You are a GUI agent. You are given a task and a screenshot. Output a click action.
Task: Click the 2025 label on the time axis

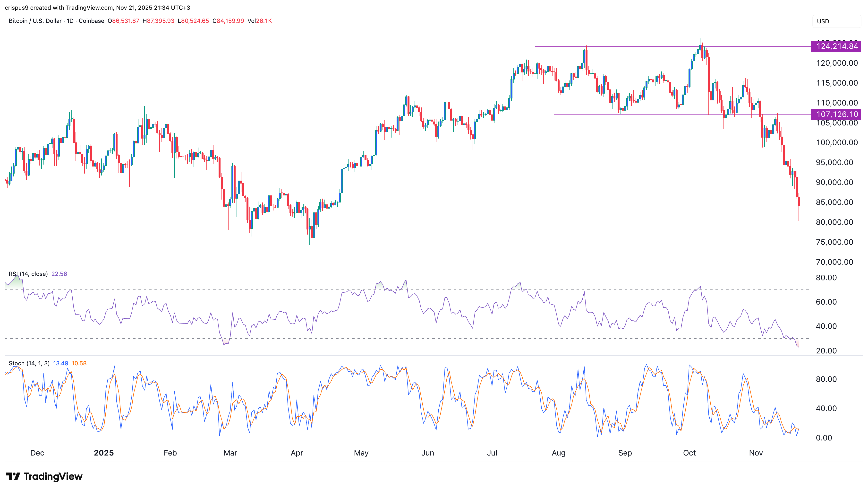point(103,453)
